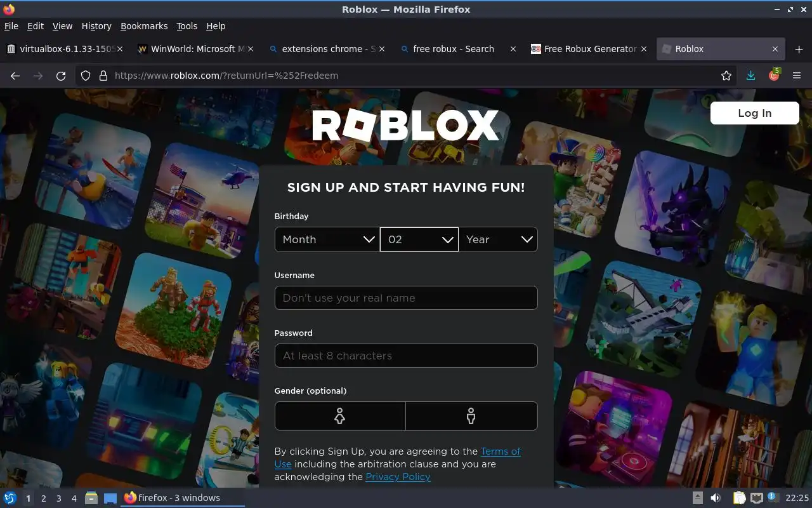Click the Password input field
This screenshot has width=812, height=508.
pyautogui.click(x=406, y=356)
